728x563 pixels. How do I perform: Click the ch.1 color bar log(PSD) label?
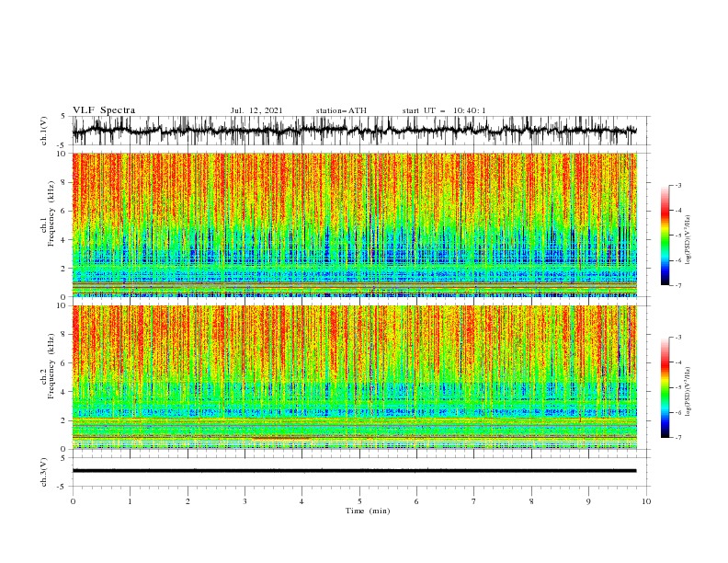(x=688, y=240)
